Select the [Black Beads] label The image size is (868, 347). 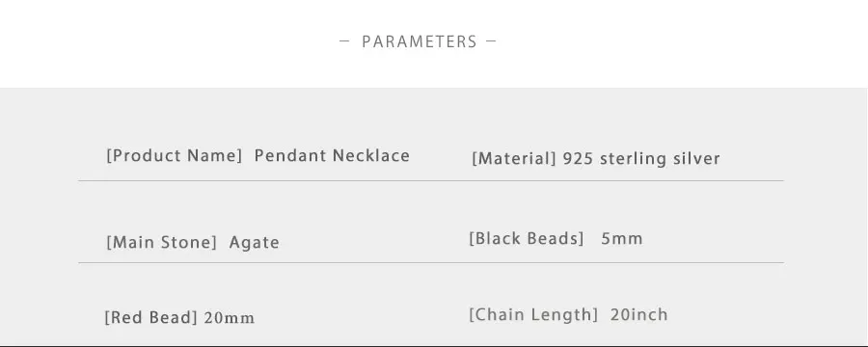coord(527,238)
